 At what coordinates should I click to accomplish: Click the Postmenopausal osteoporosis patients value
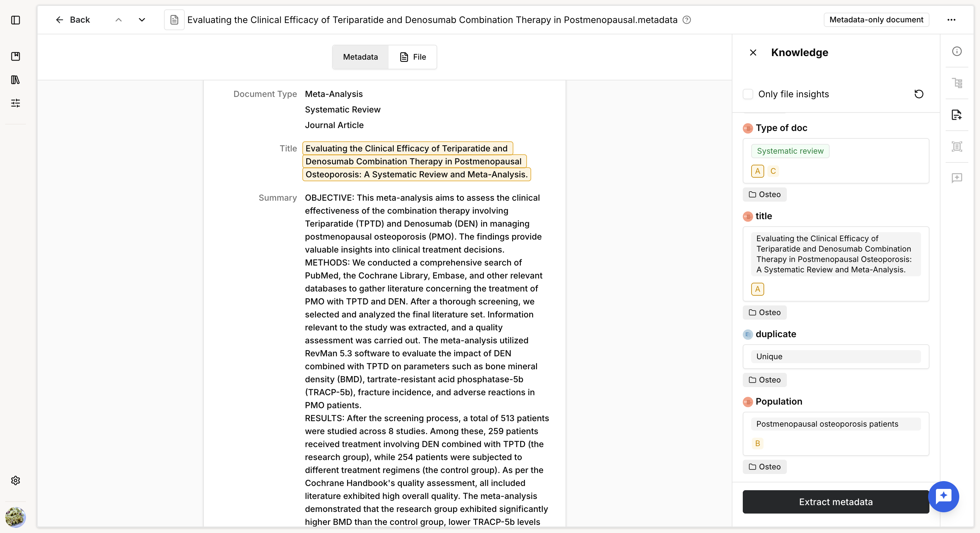coord(836,424)
